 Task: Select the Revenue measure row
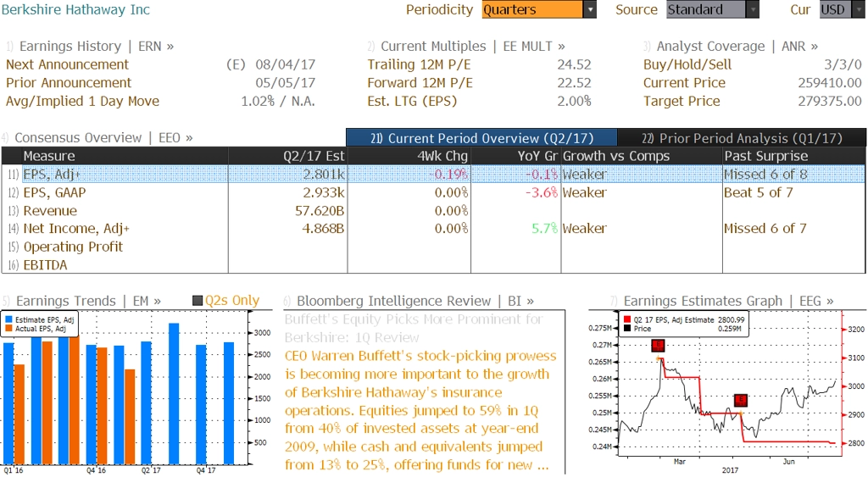click(x=50, y=211)
